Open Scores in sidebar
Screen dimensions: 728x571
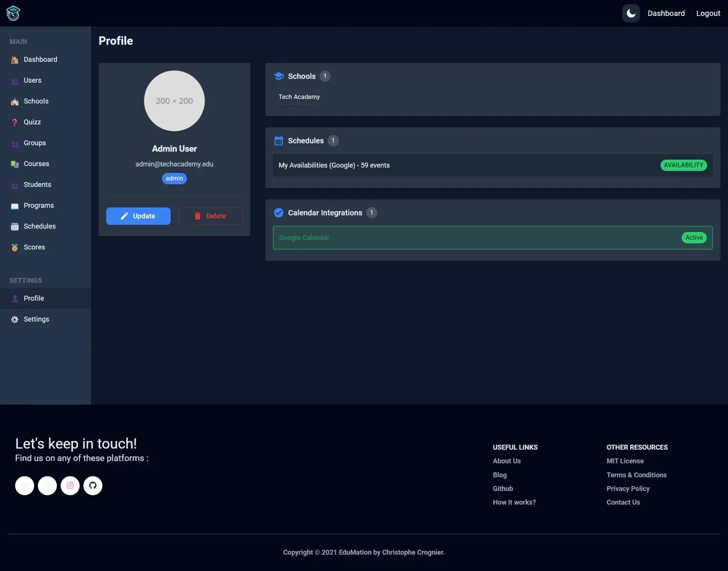45,248
